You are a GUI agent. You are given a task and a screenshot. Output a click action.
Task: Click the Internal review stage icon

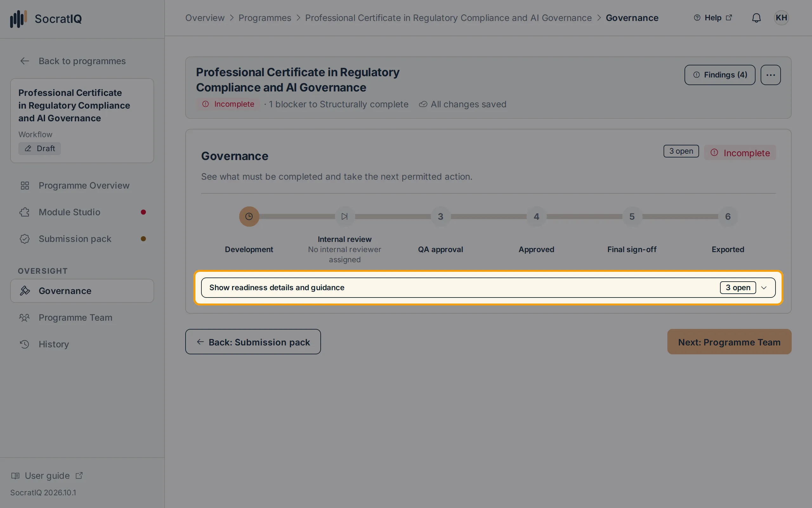[344, 216]
